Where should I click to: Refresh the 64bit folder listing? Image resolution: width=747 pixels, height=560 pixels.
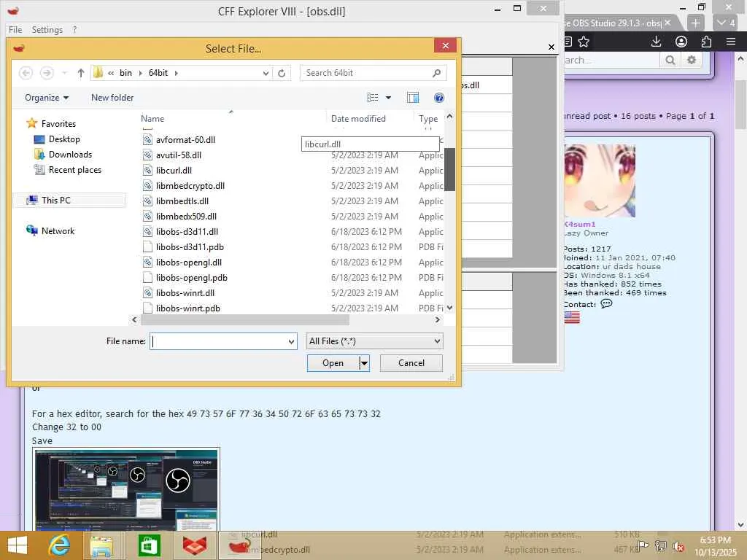point(282,73)
